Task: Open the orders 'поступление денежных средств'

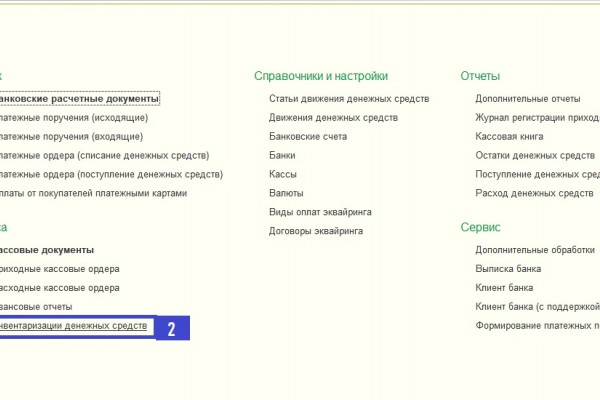Action: pos(111,174)
